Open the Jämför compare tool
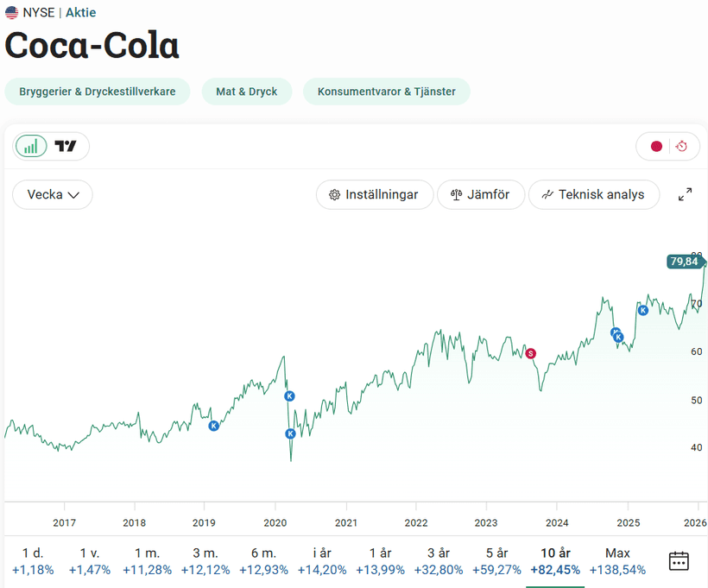The width and height of the screenshot is (708, 588). point(481,194)
